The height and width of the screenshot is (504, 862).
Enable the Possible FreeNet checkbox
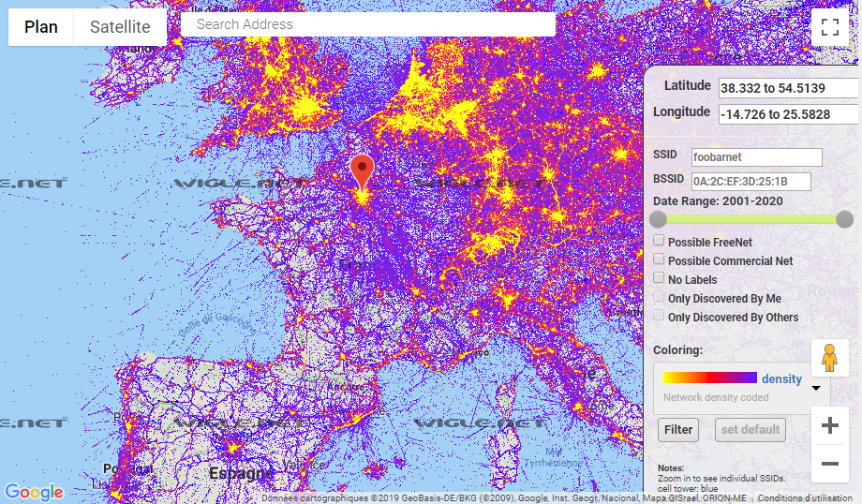coord(660,241)
